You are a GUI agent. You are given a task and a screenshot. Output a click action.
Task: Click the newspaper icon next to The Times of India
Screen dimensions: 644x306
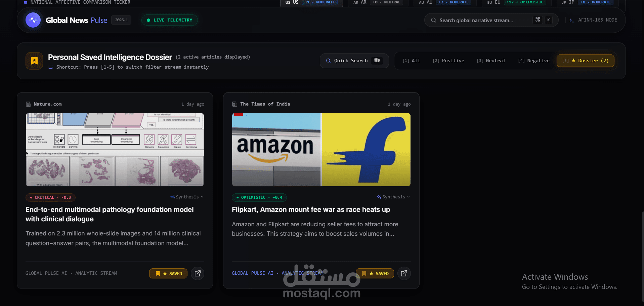tap(235, 104)
